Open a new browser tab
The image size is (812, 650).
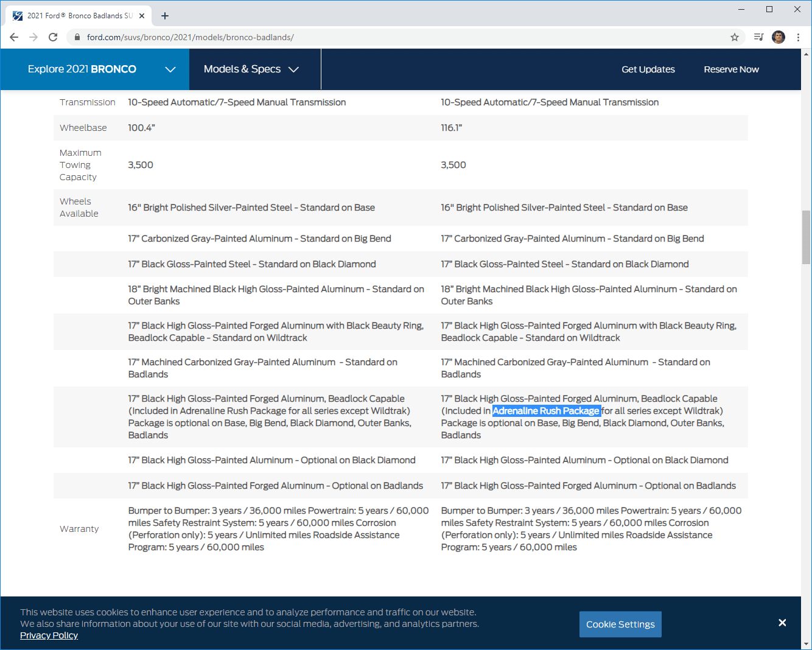165,16
